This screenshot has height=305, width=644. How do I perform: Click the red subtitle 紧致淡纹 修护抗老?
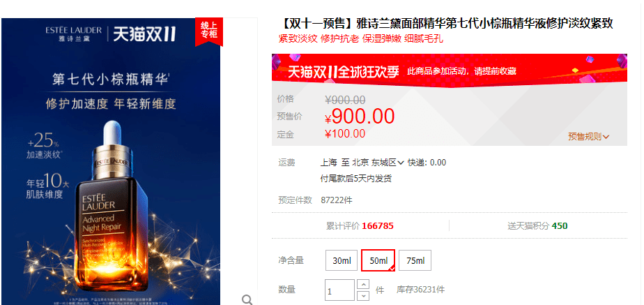[319, 39]
